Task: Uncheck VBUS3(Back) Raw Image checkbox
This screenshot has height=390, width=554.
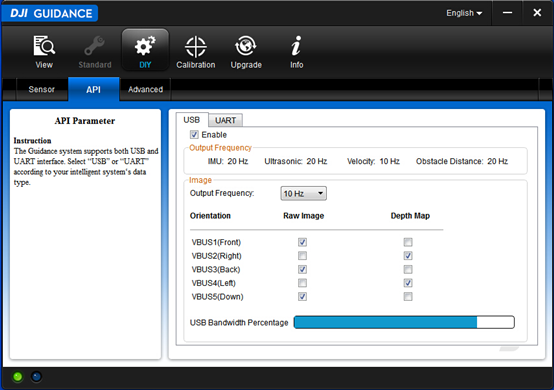Action: point(302,269)
